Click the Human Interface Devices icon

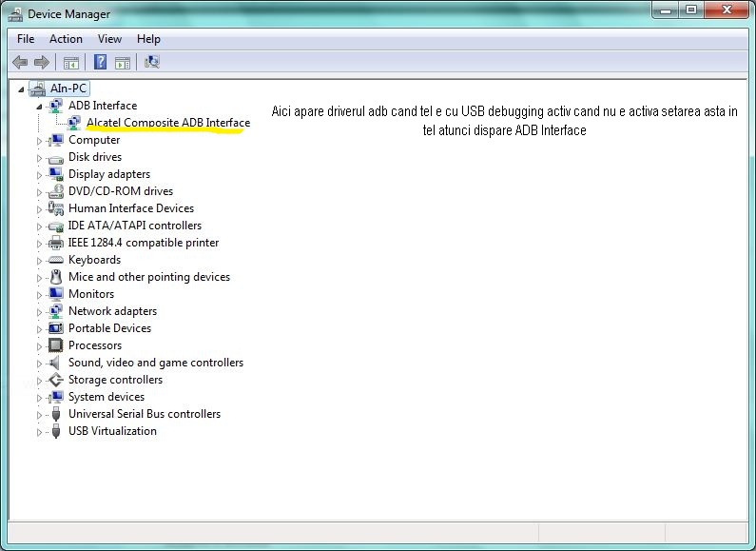pyautogui.click(x=56, y=208)
